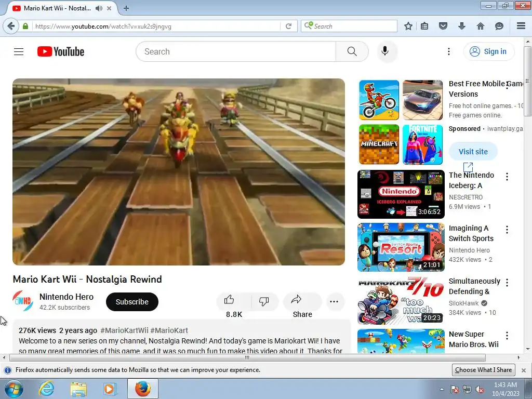Open the Fortnite ad thumbnail

pos(422,144)
